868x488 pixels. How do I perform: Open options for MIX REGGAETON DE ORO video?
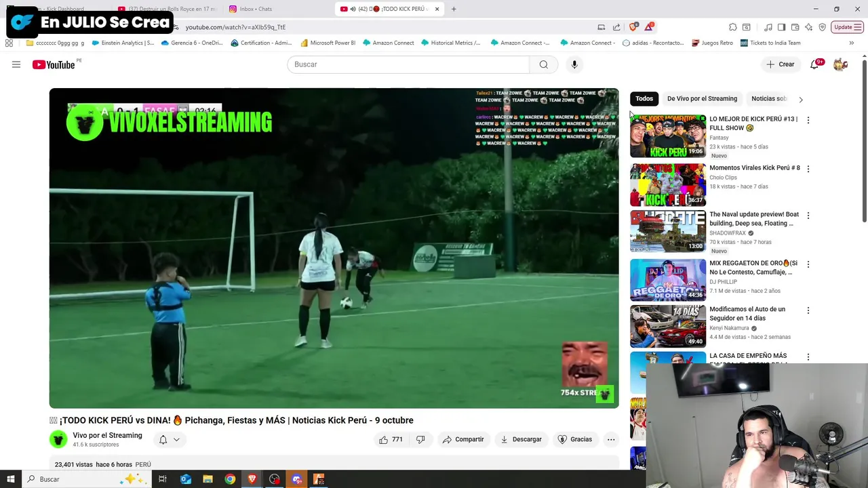808,264
